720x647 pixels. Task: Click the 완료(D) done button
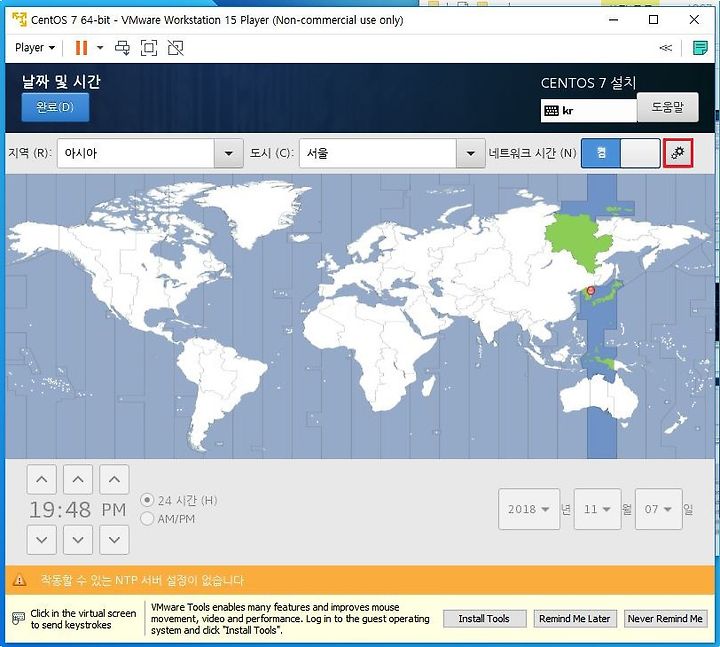pos(55,107)
